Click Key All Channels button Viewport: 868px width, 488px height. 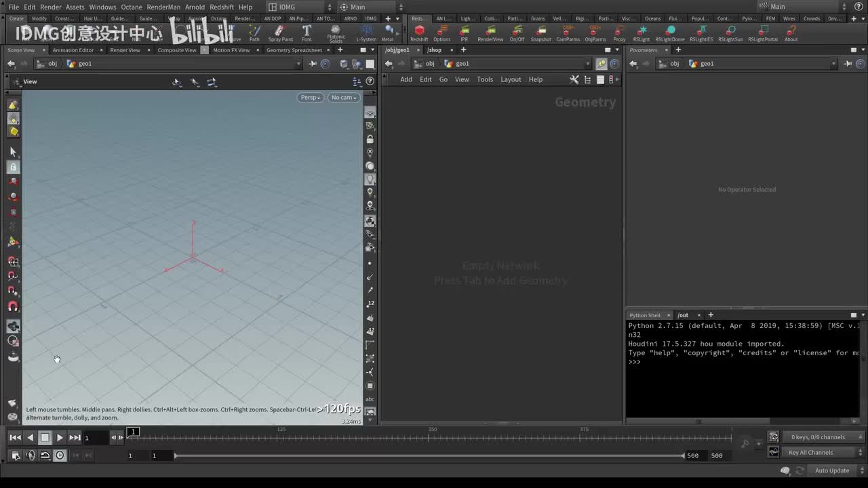[810, 452]
